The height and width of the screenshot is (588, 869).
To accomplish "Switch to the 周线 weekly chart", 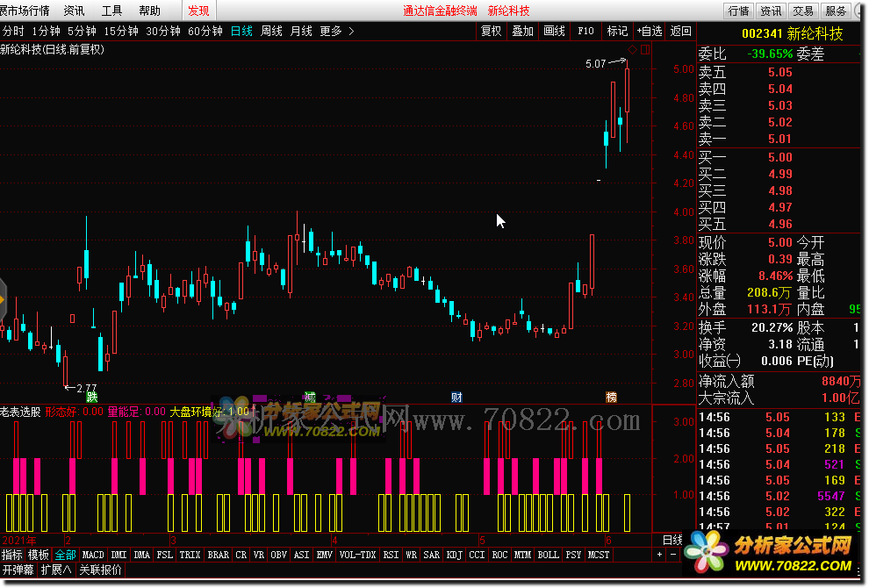I will 271,31.
